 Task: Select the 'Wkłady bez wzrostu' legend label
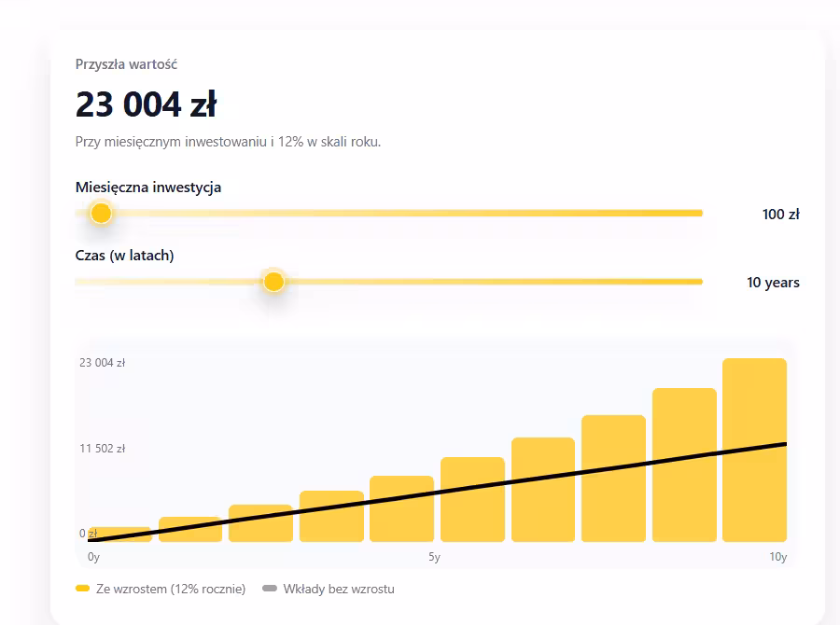338,589
